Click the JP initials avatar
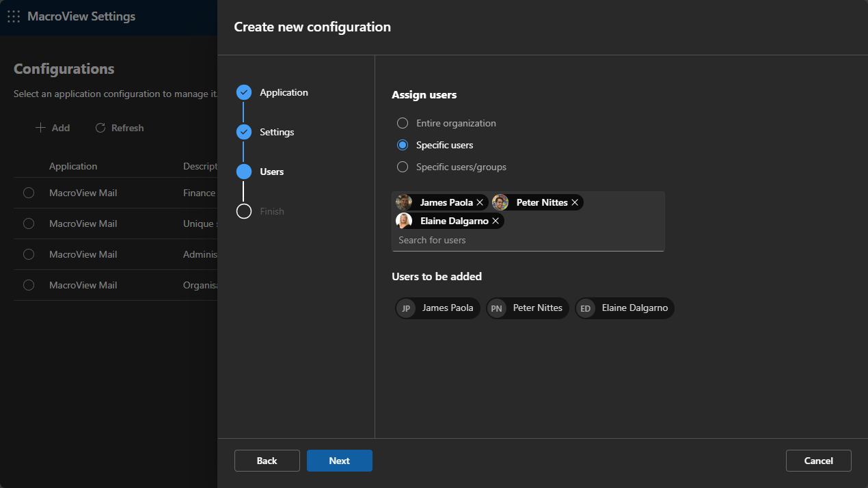The width and height of the screenshot is (868, 488). coord(406,308)
